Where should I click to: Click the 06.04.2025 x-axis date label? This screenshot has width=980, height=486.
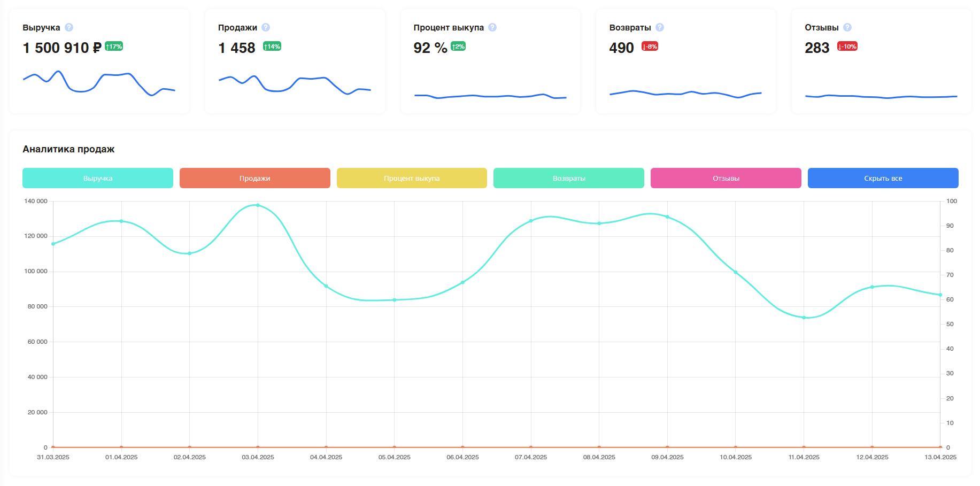pos(462,457)
